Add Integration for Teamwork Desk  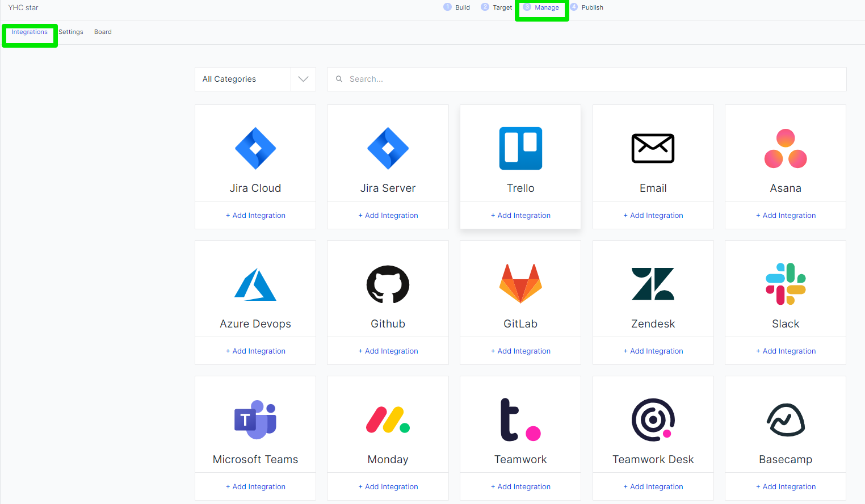click(653, 486)
